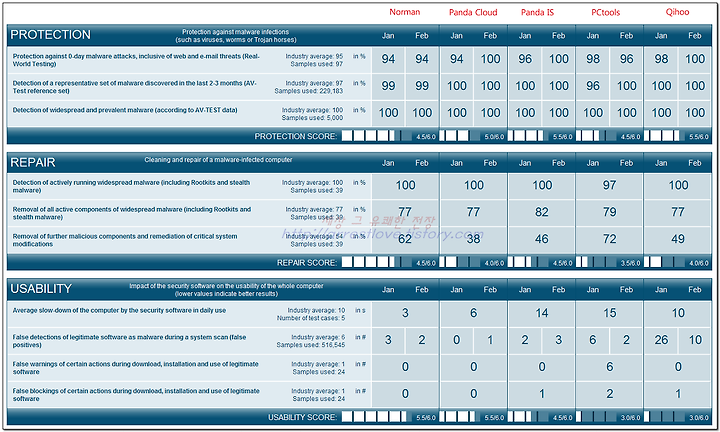Select widespread and prevalent malware row description
The image size is (720, 432).
click(x=125, y=110)
